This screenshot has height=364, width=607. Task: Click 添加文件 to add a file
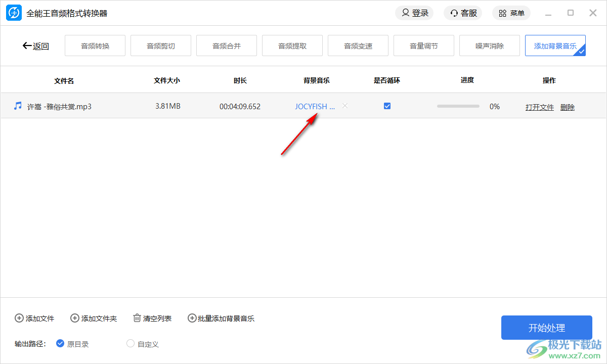point(34,318)
